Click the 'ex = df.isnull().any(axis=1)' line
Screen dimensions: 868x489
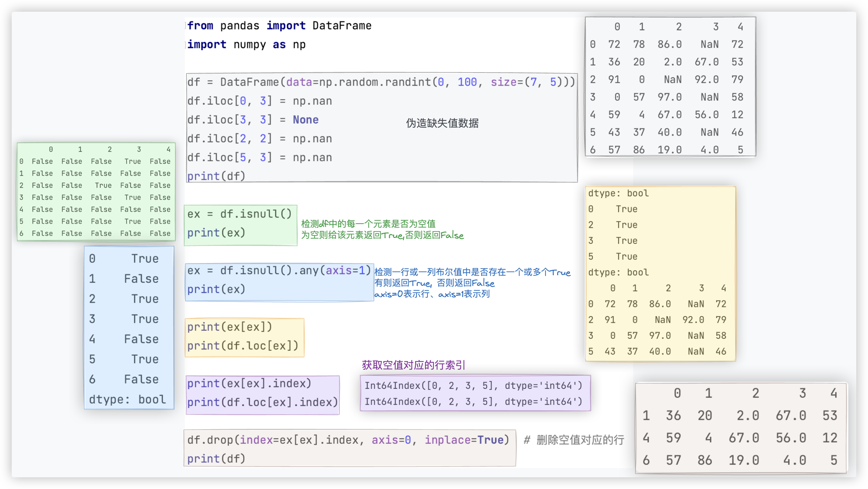coord(278,271)
